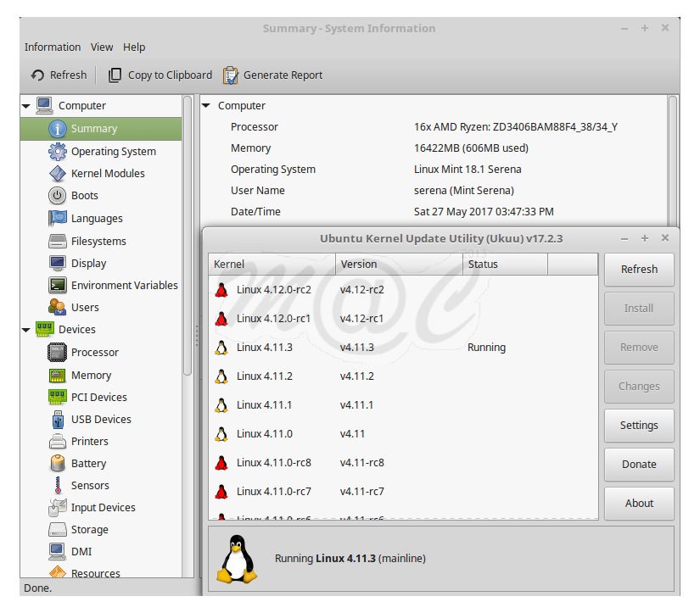Select the USB Devices icon

click(x=58, y=420)
